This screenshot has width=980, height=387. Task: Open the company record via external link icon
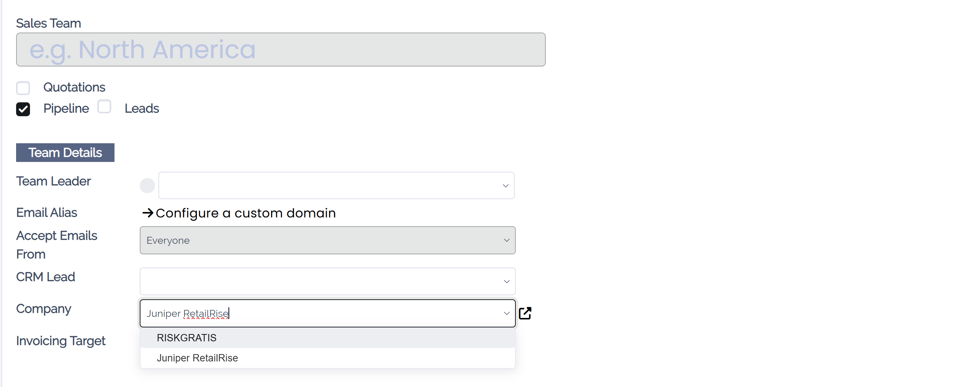(526, 312)
